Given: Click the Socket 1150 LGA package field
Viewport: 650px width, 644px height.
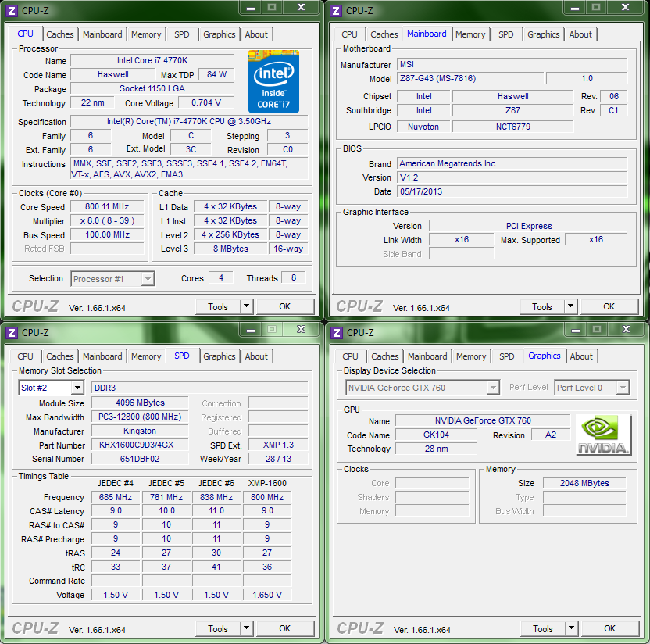Looking at the screenshot, I should pyautogui.click(x=152, y=89).
